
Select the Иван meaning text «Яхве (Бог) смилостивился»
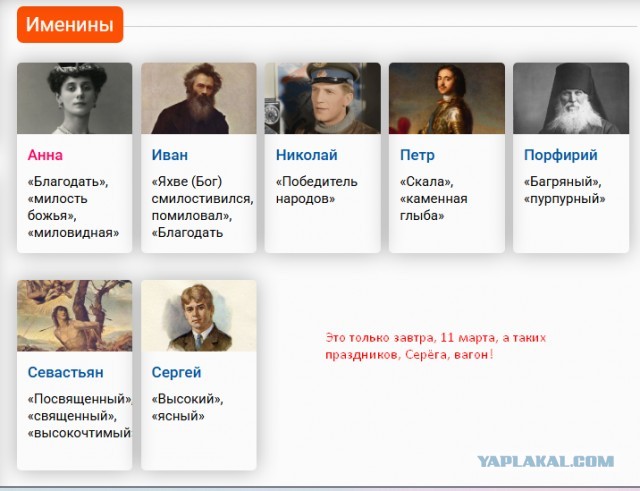[x=202, y=190]
